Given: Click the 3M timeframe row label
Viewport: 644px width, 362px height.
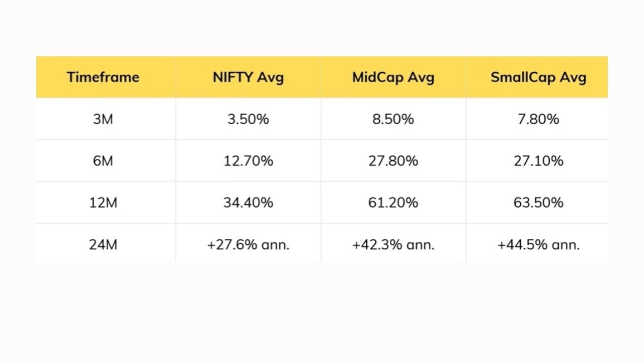Looking at the screenshot, I should [103, 119].
